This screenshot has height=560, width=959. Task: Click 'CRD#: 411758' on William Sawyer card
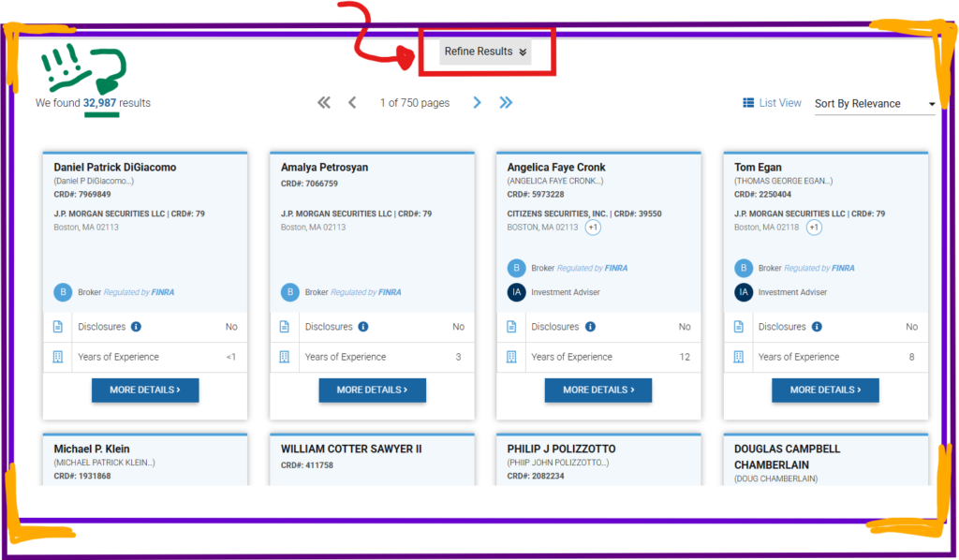point(307,465)
